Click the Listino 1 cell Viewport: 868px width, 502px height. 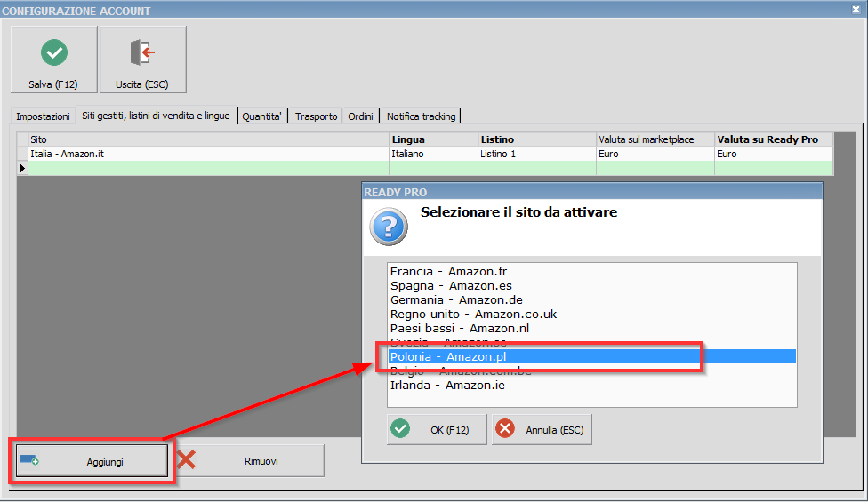click(537, 154)
